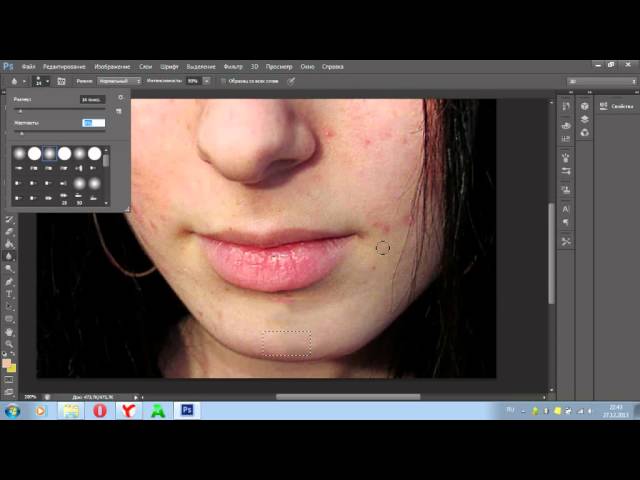
Task: Open the 'Слои' menu
Action: 145,67
